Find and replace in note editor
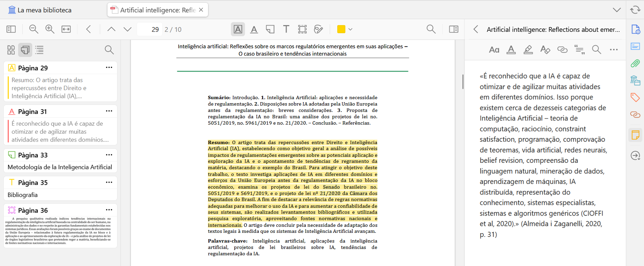 point(597,50)
